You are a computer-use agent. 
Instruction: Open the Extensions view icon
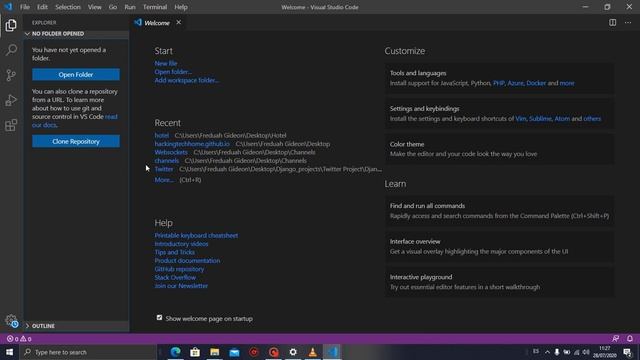11,125
